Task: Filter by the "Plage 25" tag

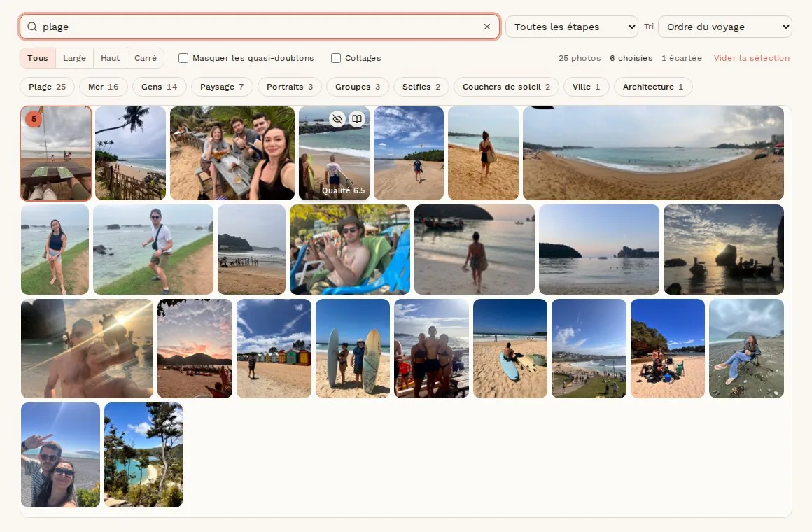Action: pos(47,87)
